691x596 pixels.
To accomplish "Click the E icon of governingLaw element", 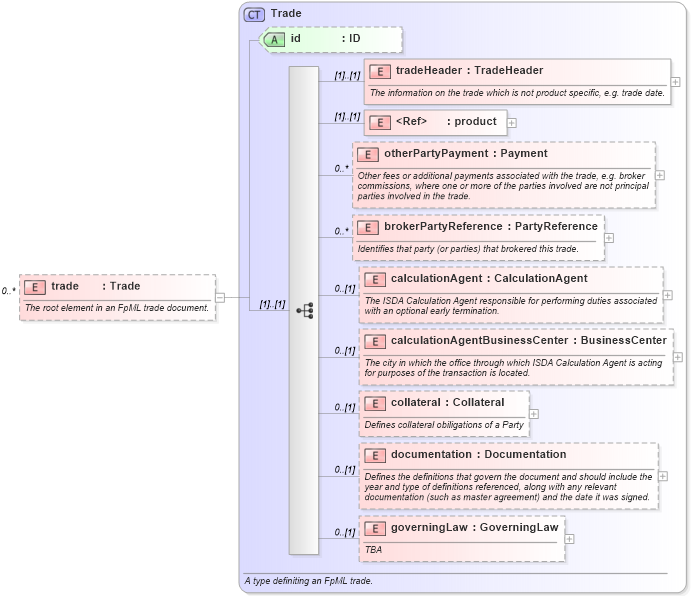I will click(x=375, y=529).
